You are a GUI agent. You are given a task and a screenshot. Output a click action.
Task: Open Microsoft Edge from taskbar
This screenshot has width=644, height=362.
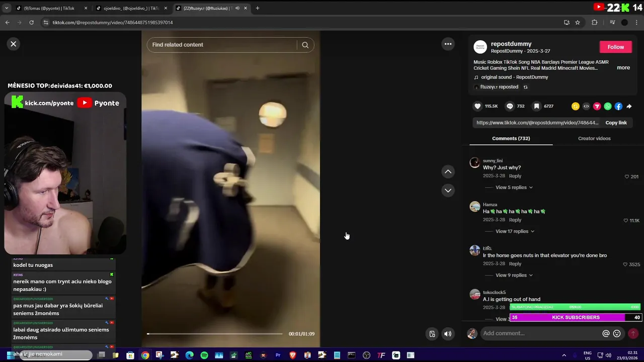click(189, 355)
